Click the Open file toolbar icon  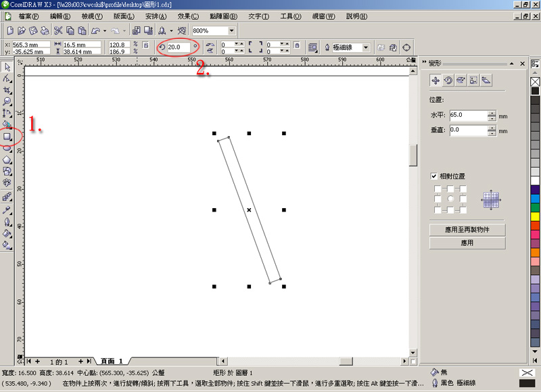click(x=22, y=30)
